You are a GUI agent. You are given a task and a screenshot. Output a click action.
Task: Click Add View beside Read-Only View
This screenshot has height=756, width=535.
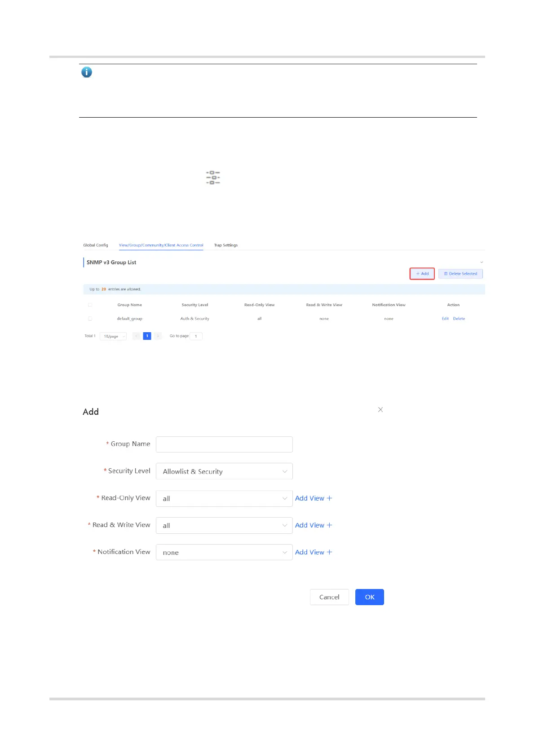pyautogui.click(x=314, y=498)
